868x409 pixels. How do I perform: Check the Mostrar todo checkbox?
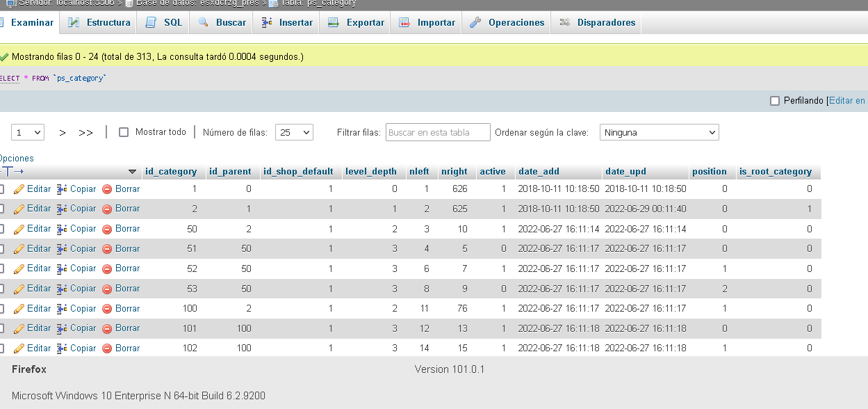coord(124,132)
